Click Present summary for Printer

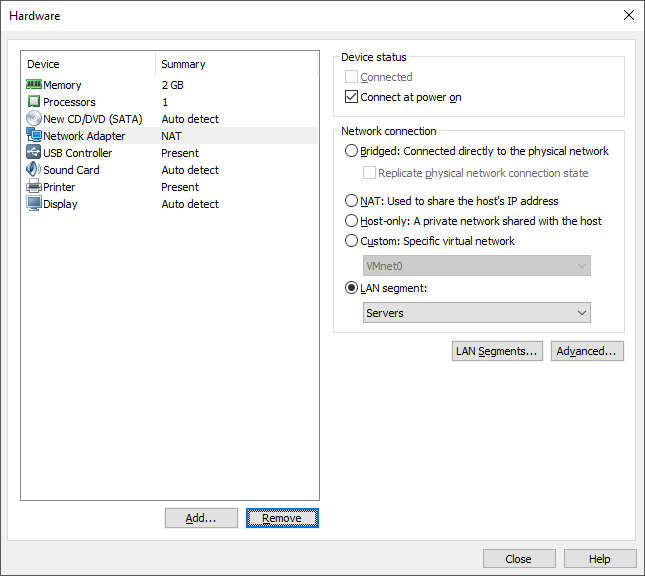[x=180, y=187]
